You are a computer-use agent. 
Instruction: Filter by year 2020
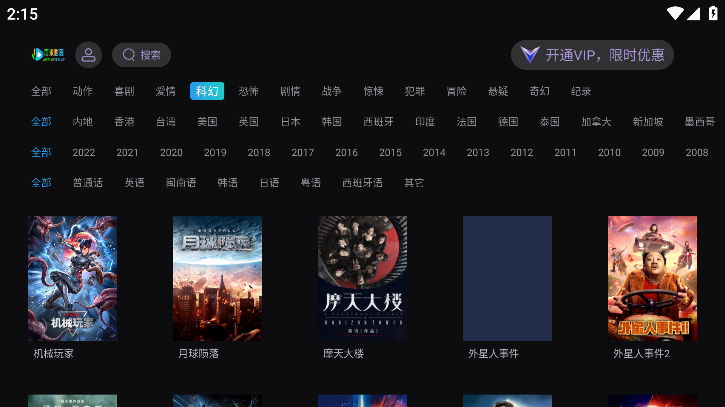171,152
